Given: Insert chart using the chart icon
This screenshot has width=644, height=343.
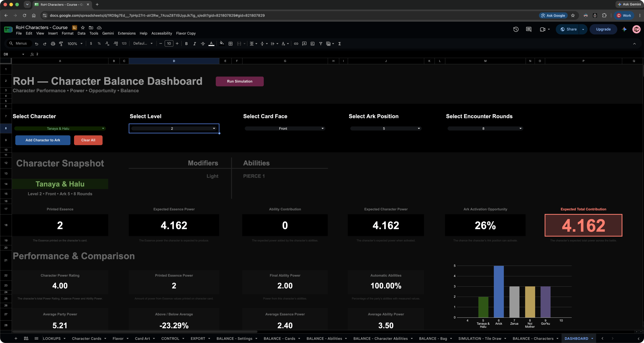Looking at the screenshot, I should (x=313, y=44).
